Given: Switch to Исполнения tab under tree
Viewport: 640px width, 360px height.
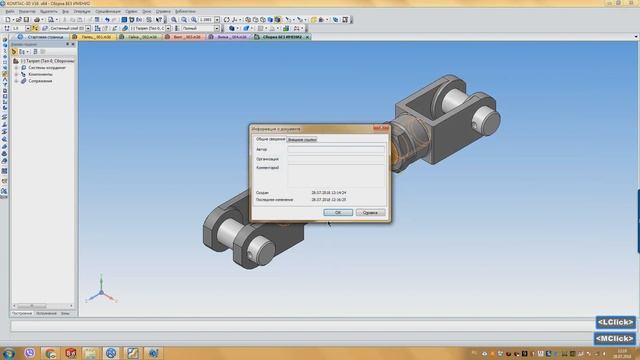Looking at the screenshot, I should (x=46, y=313).
